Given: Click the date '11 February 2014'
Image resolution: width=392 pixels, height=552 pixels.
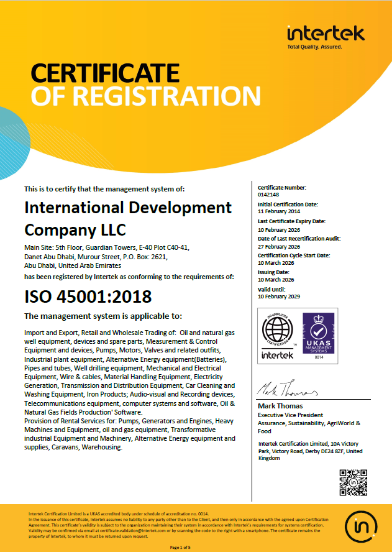Looking at the screenshot, I should click(x=279, y=211).
